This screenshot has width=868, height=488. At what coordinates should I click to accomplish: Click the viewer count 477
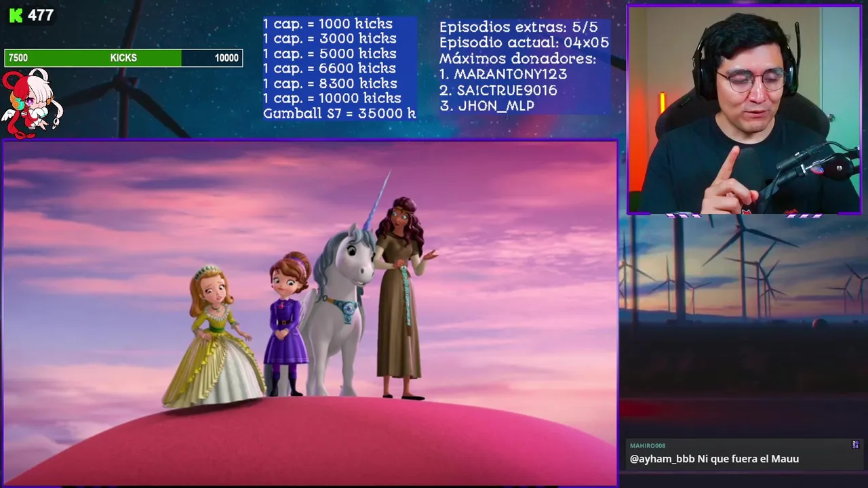41,16
